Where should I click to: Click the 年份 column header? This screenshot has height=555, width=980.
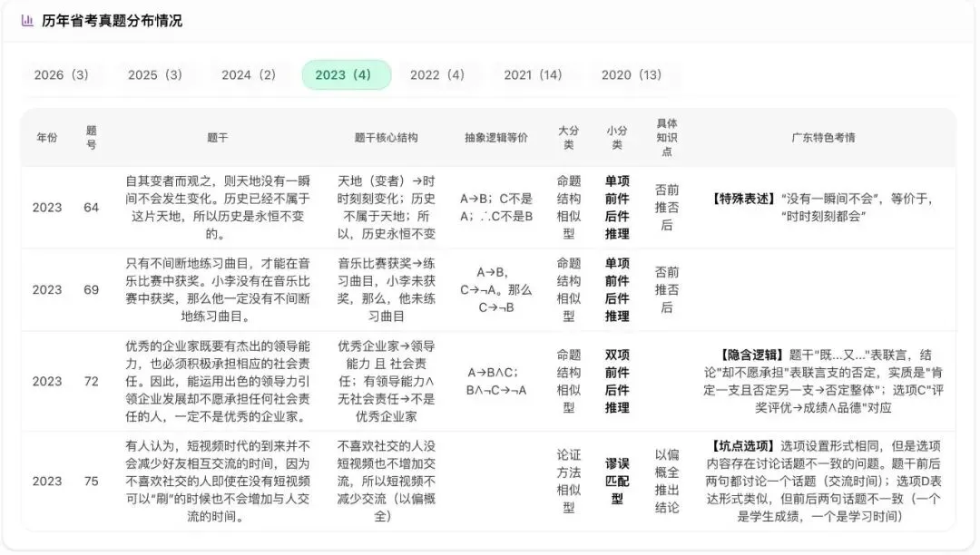tap(47, 137)
